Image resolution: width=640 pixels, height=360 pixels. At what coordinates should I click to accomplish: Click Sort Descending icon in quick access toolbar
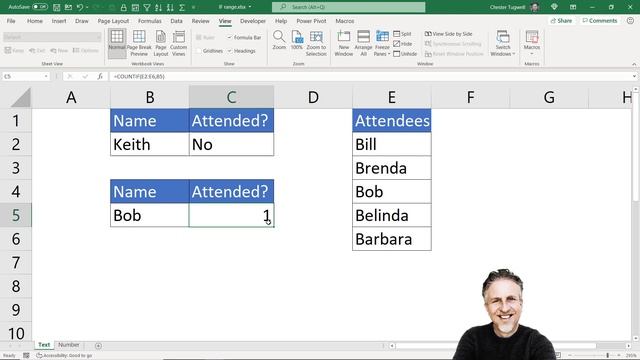tap(170, 7)
